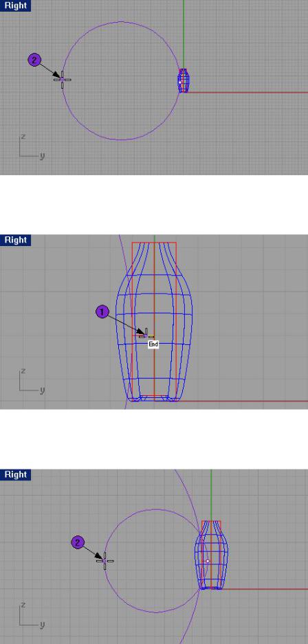Pick the large zoomed-in blue bottle wireframe
The width and height of the screenshot is (308, 644).
pyautogui.click(x=154, y=322)
